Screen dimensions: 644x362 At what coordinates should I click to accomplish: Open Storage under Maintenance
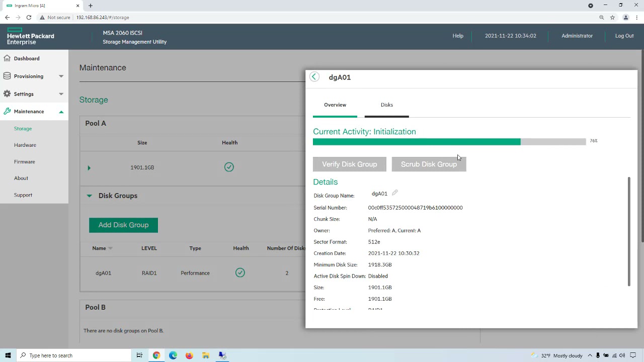pos(23,128)
